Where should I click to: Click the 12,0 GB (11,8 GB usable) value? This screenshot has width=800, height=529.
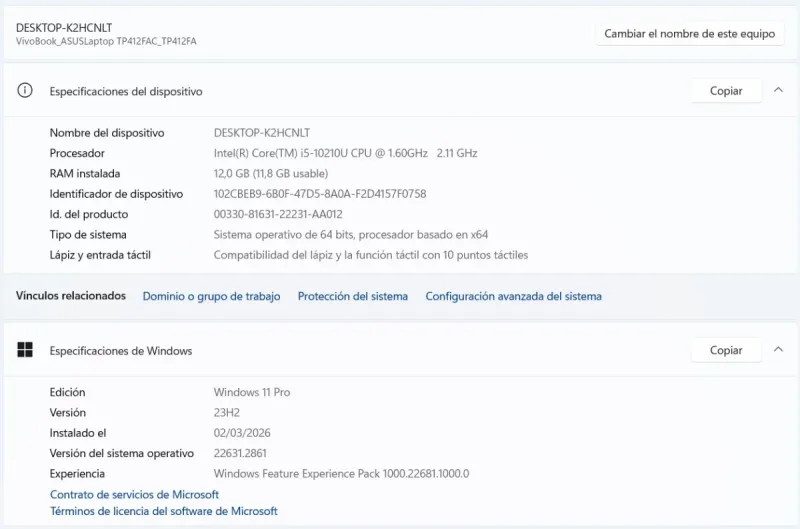click(x=271, y=173)
